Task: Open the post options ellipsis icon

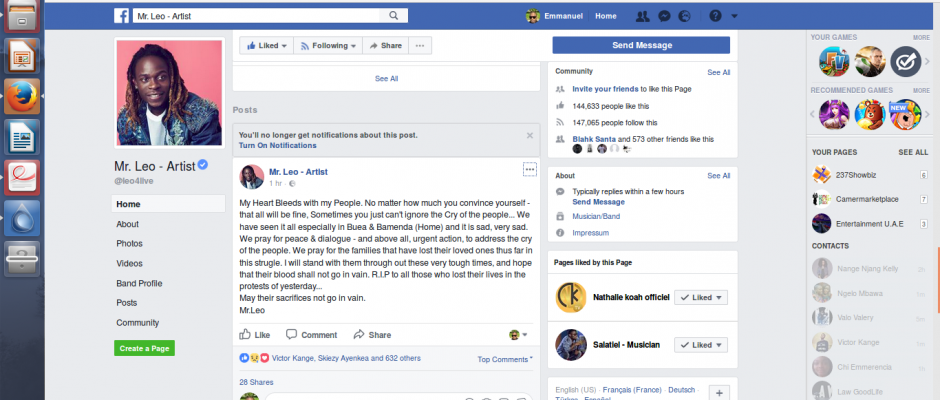Action: 530,169
